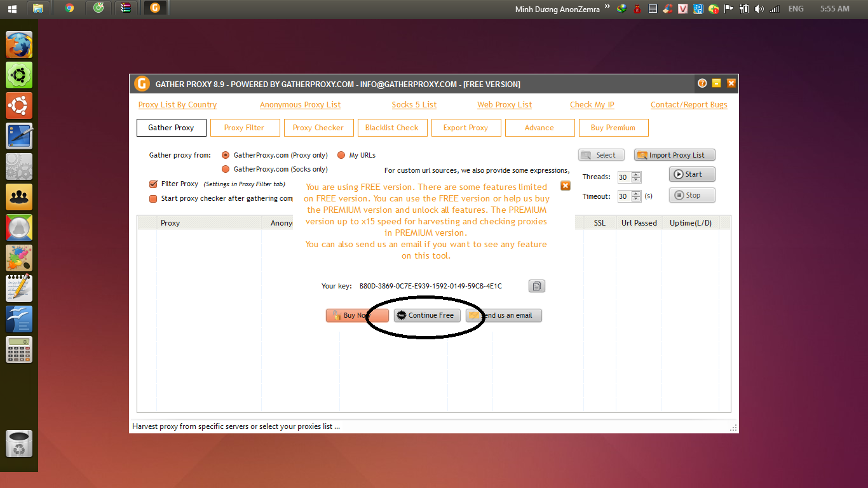Image resolution: width=868 pixels, height=488 pixels.
Task: Increase the Timeout value with the up arrow
Action: [x=636, y=194]
